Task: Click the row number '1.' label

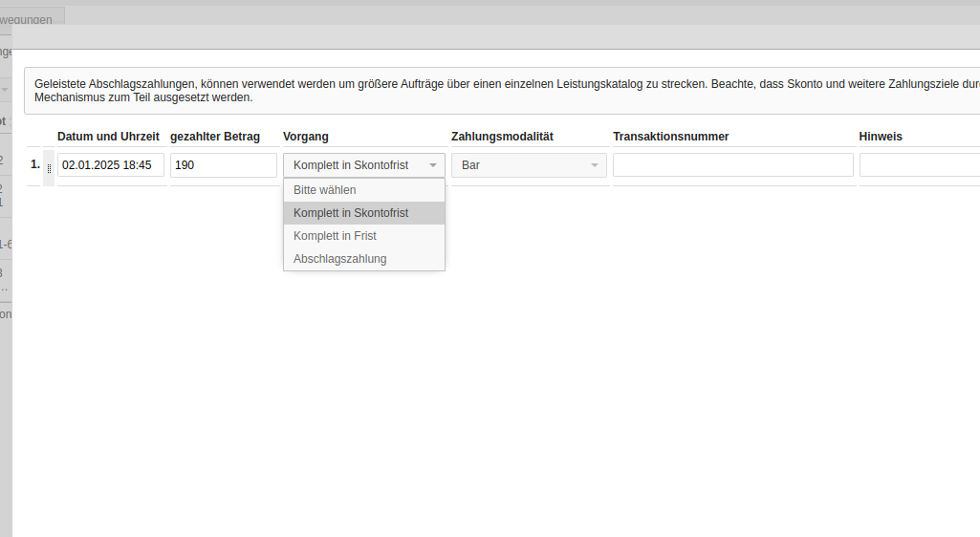Action: 35,164
